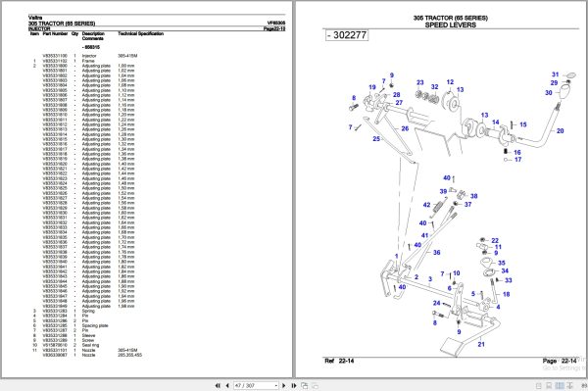Click callout number 21 by the pedal
This screenshot has height=391, width=588.
pos(481,344)
